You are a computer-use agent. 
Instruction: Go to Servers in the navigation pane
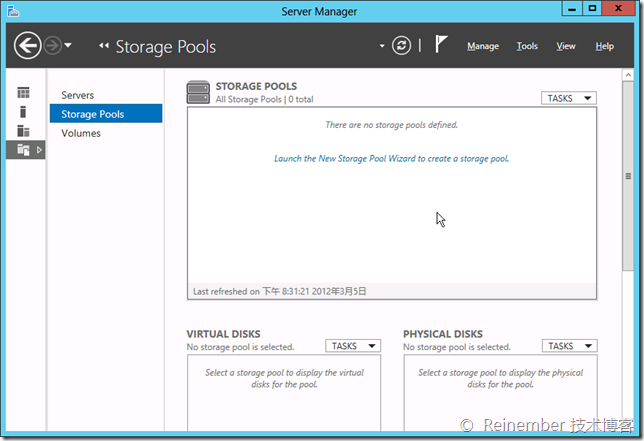coord(78,95)
